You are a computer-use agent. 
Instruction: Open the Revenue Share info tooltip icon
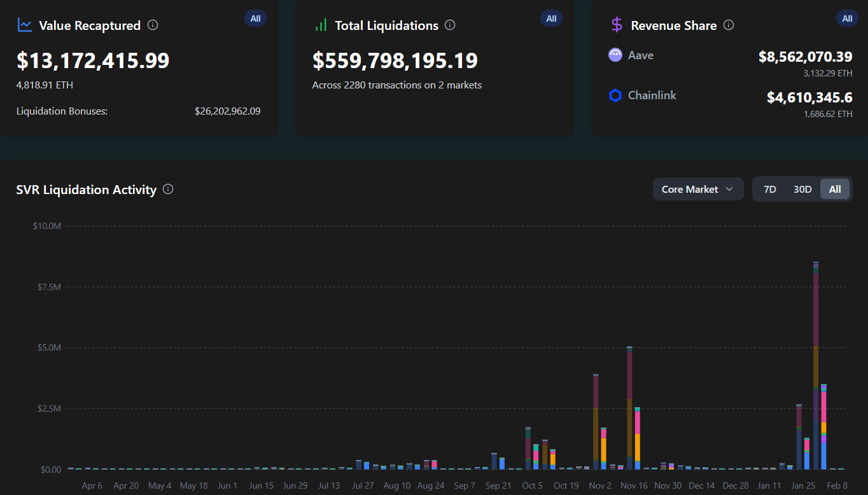pyautogui.click(x=729, y=25)
